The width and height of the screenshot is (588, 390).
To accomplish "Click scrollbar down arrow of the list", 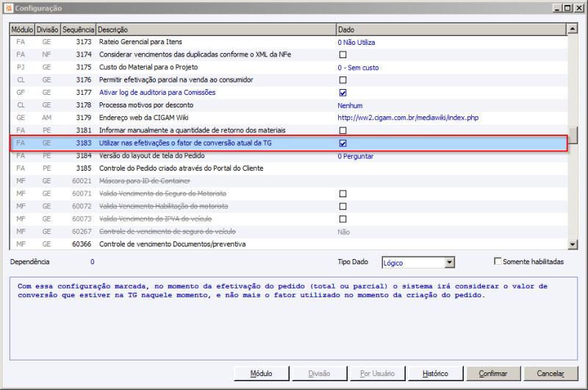I will click(x=573, y=244).
